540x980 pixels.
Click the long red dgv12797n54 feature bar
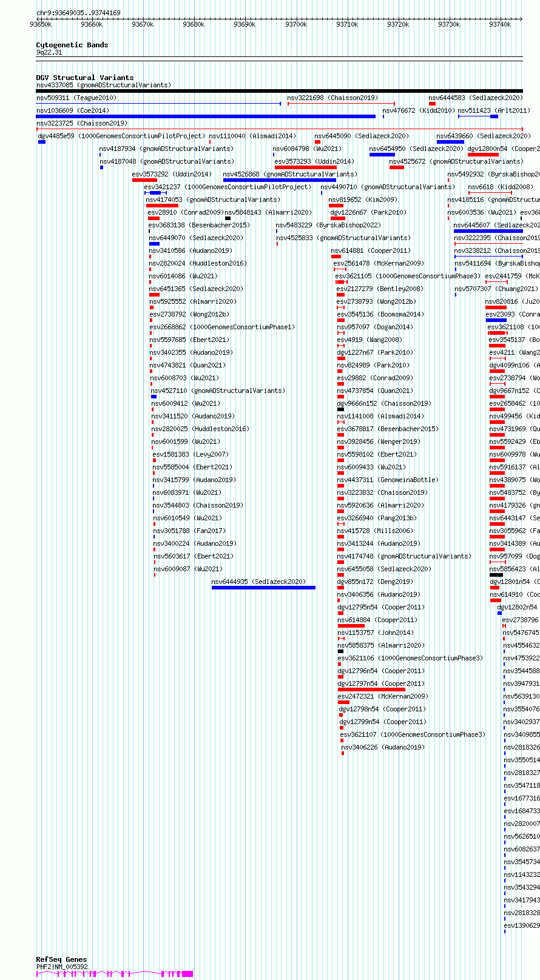click(371, 690)
